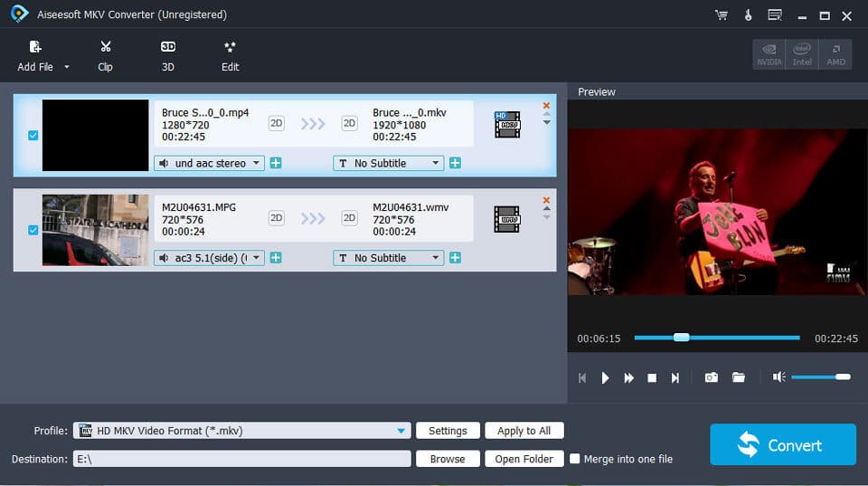Uncheck the Bruce S...0_0.mp4 file checkbox
This screenshot has width=868, height=486.
pos(33,135)
